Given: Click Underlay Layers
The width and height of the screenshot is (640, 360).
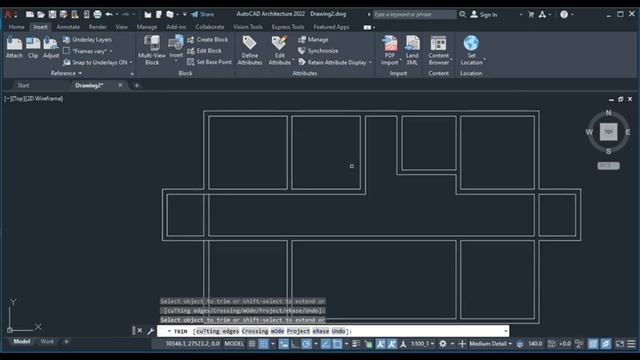Looking at the screenshot, I should [87, 40].
